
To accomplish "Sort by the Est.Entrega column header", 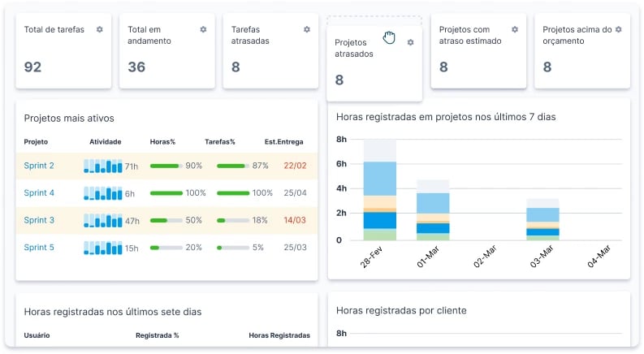I will 285,142.
